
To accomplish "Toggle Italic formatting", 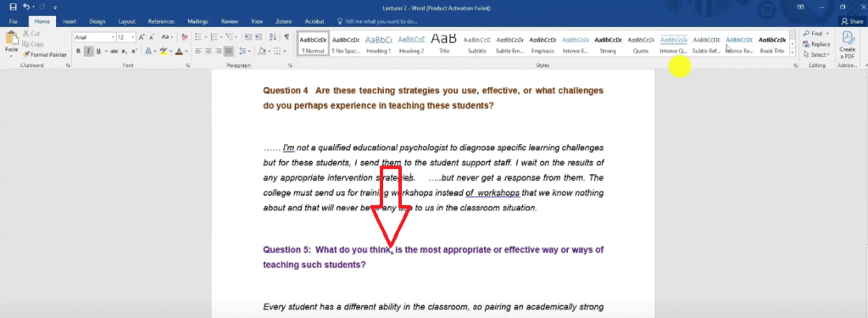I will click(x=88, y=51).
